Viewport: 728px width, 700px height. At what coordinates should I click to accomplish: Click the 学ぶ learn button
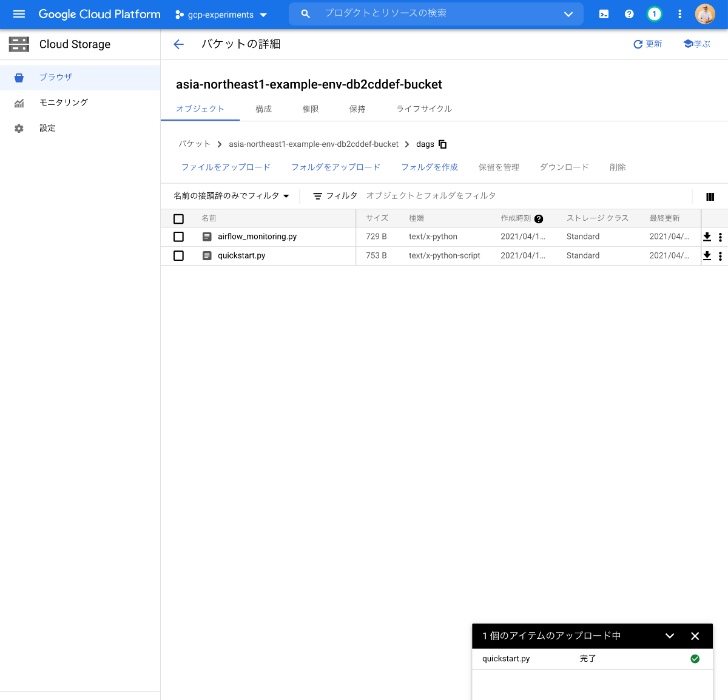696,44
